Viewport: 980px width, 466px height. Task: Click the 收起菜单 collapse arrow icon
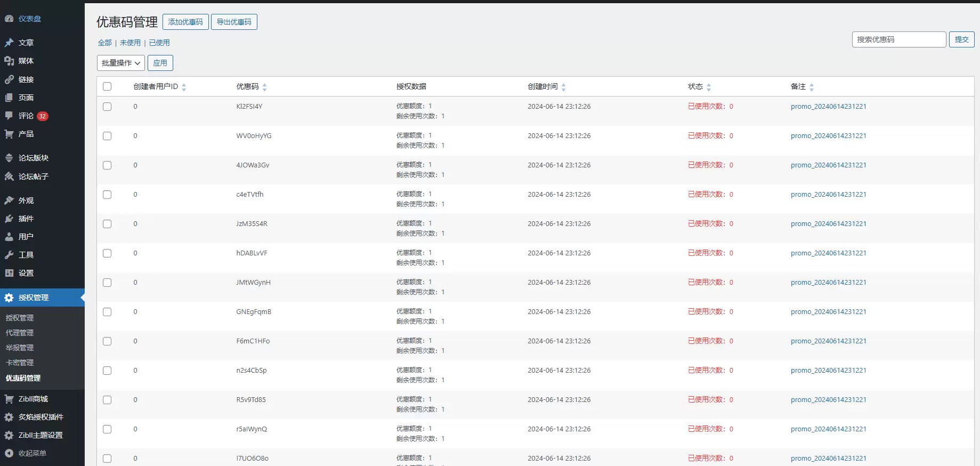tap(9, 453)
